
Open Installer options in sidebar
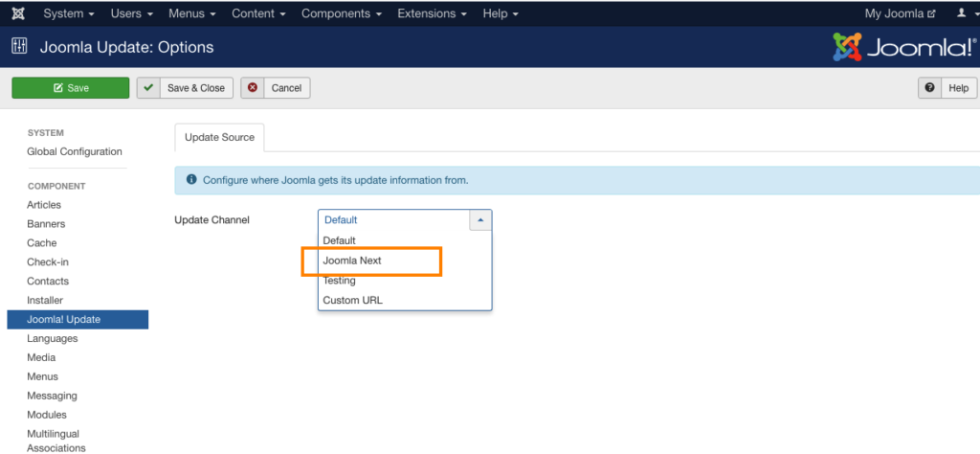45,301
